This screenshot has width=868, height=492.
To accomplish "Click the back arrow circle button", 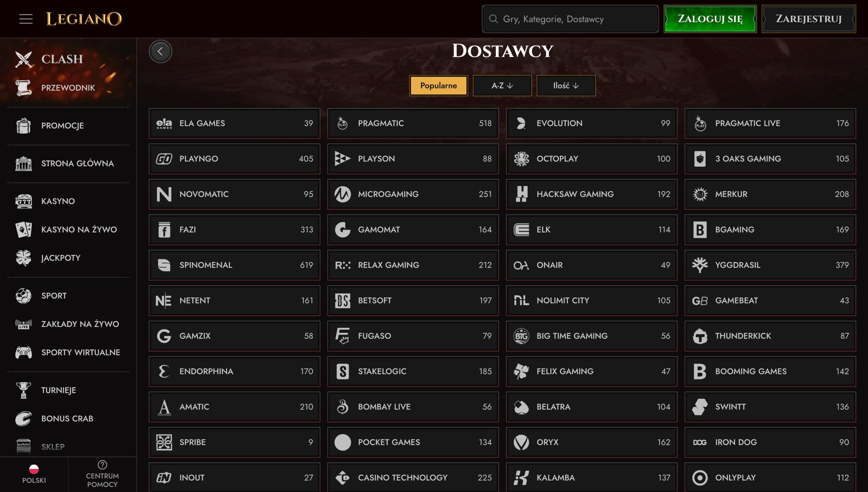I will [160, 52].
